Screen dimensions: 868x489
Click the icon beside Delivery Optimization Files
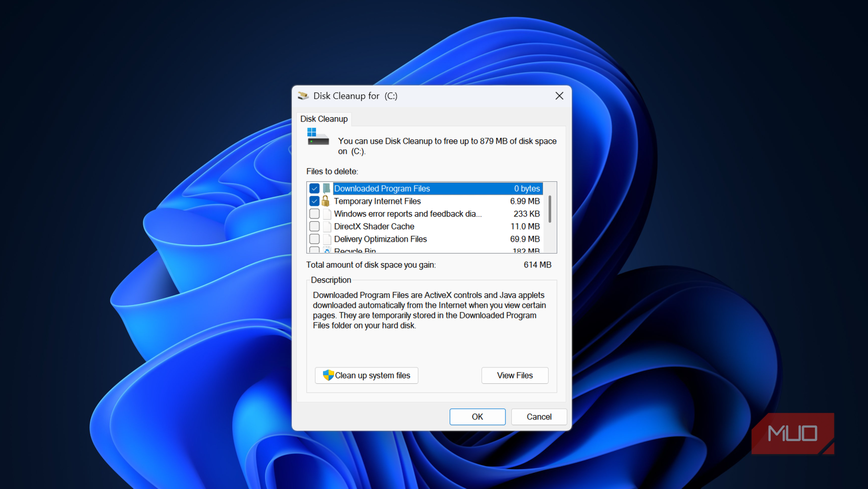point(326,239)
